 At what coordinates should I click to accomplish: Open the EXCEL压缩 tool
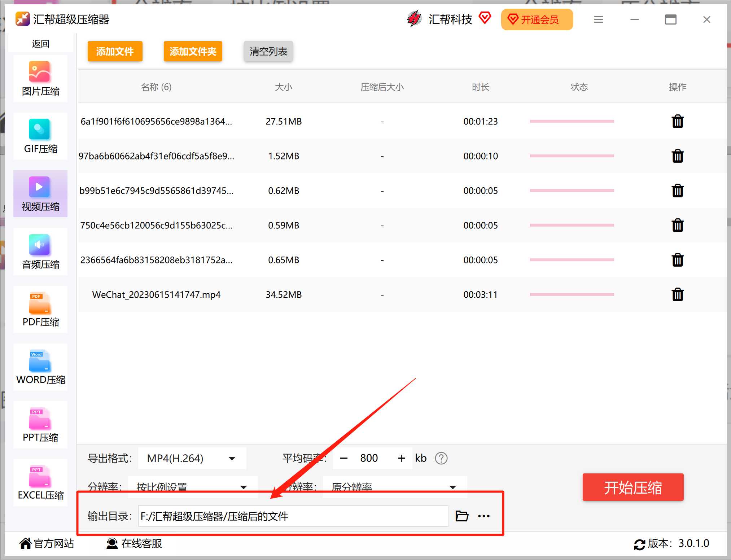point(40,483)
